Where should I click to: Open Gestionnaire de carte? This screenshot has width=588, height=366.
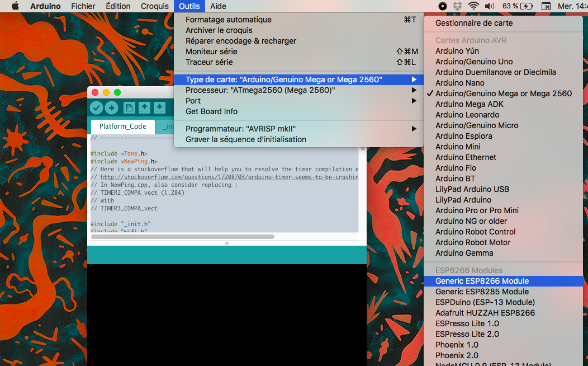[x=473, y=23]
